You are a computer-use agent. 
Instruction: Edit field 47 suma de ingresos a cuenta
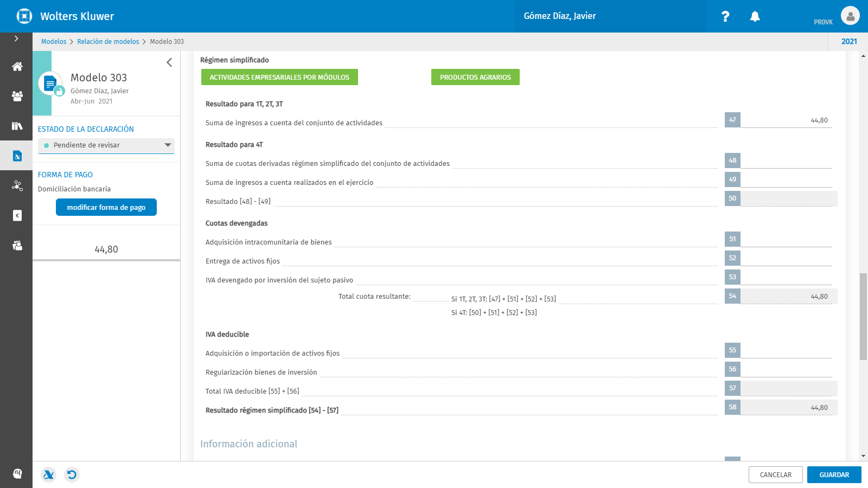pyautogui.click(x=786, y=120)
